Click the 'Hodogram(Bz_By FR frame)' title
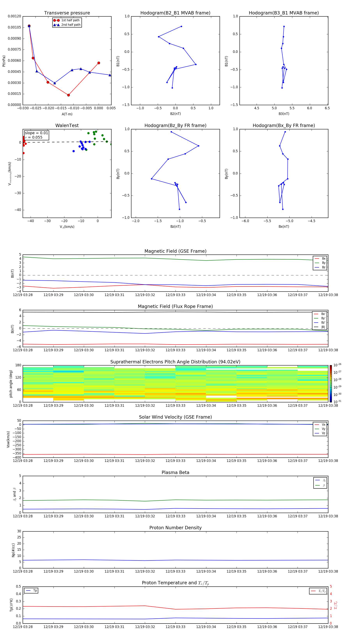 175,125
